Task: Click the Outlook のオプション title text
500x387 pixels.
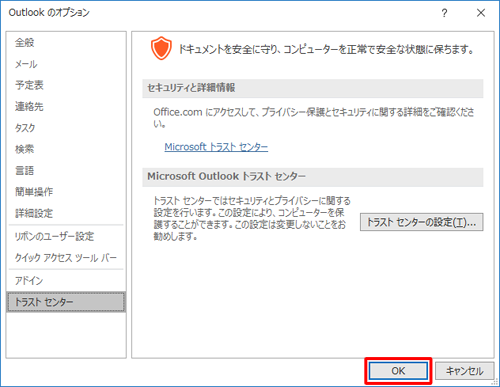Action: 49,12
